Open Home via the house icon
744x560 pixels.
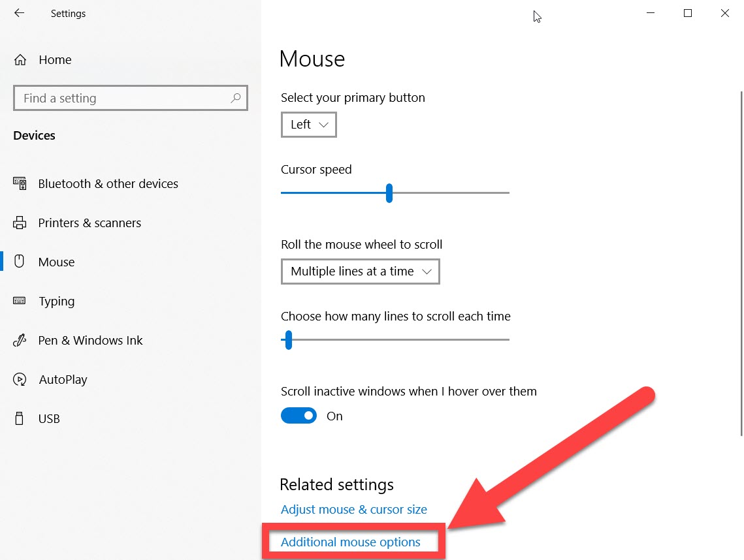tap(20, 60)
